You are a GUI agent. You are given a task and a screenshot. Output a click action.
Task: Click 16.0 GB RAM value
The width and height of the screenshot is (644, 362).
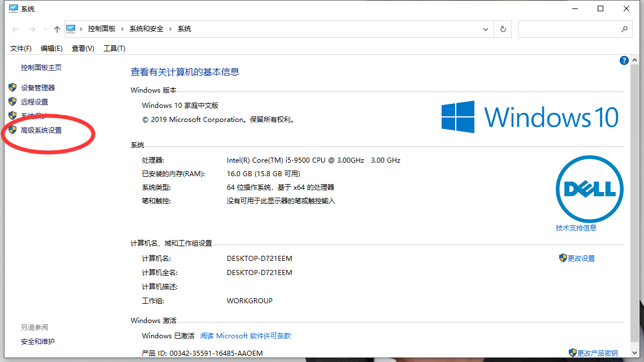click(263, 174)
